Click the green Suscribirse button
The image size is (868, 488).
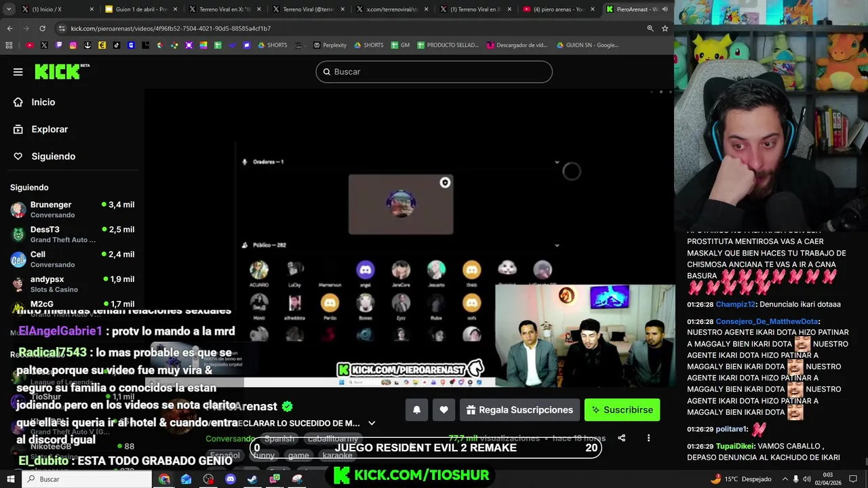point(622,409)
